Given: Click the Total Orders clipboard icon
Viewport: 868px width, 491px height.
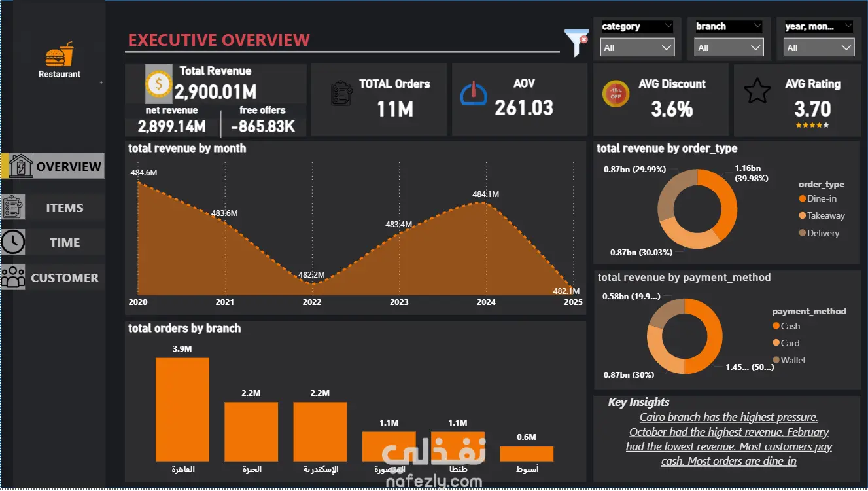Looking at the screenshot, I should click(x=341, y=94).
